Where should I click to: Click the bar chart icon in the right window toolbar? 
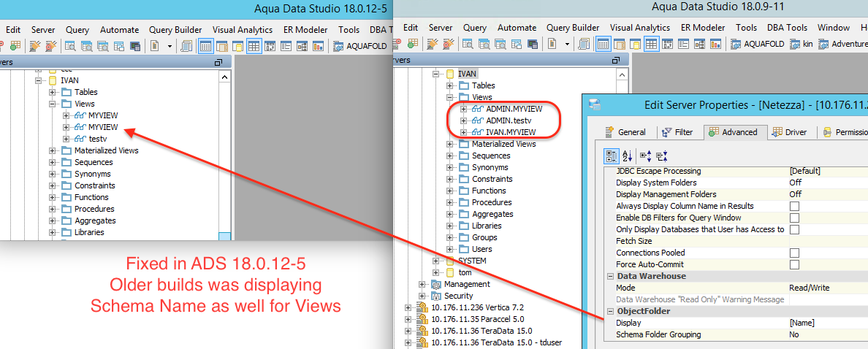point(716,45)
